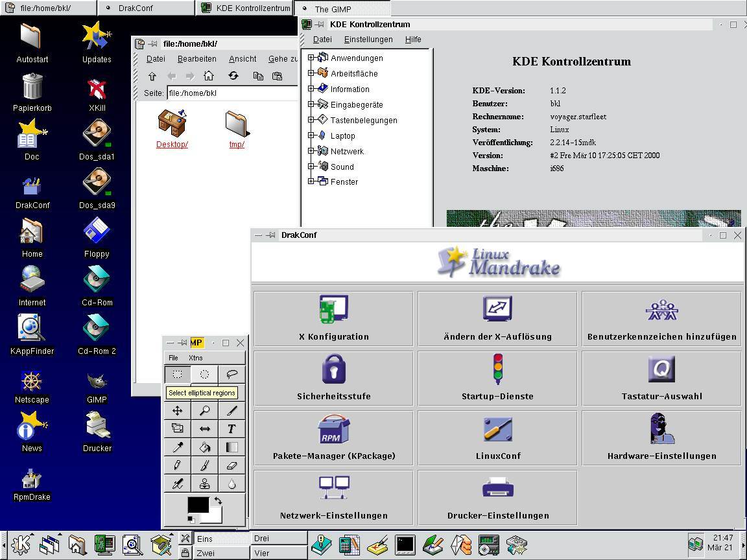Open the File menu in GIMP toolbox

tap(173, 358)
